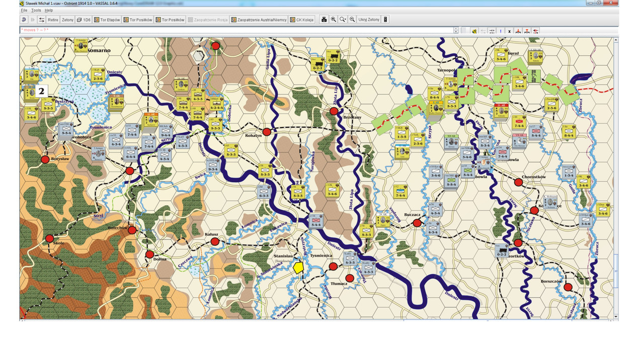Click the step forward through log icon
Viewport: 644px width, 348px height.
33,20
